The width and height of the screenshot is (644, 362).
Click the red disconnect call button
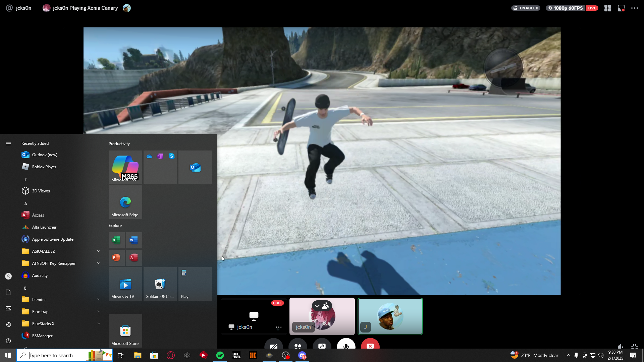click(x=370, y=345)
